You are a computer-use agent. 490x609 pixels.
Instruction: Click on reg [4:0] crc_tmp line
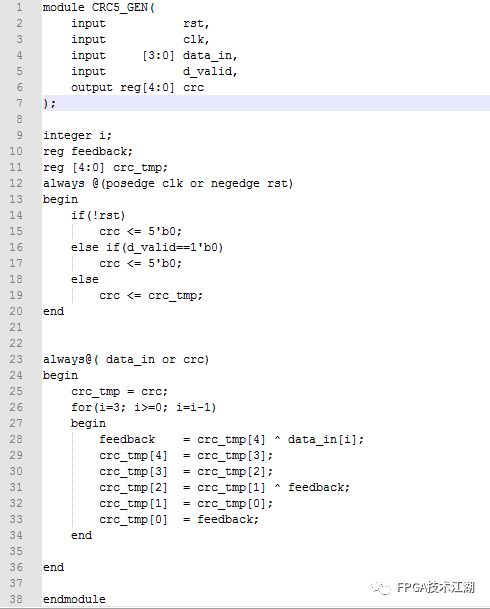point(105,167)
